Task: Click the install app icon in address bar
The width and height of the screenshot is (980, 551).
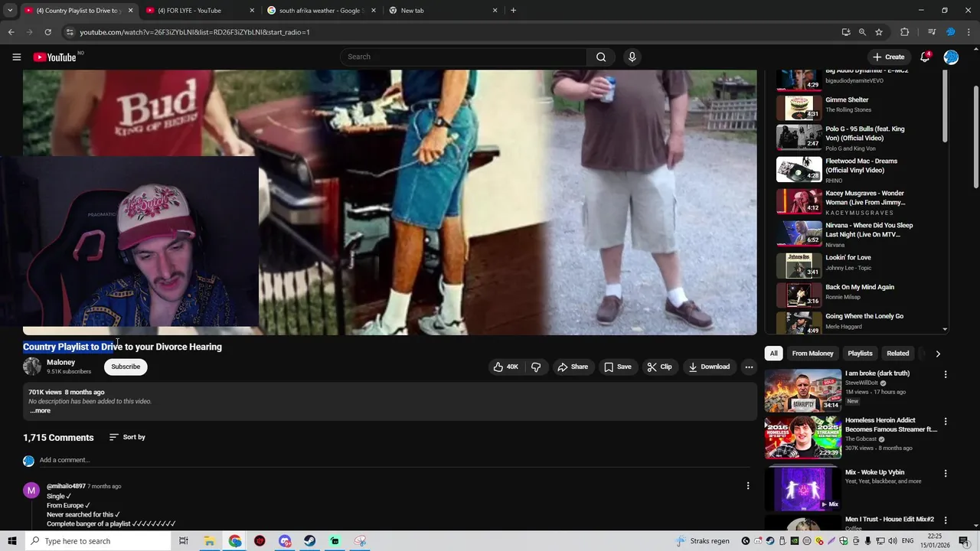Action: coord(845,32)
